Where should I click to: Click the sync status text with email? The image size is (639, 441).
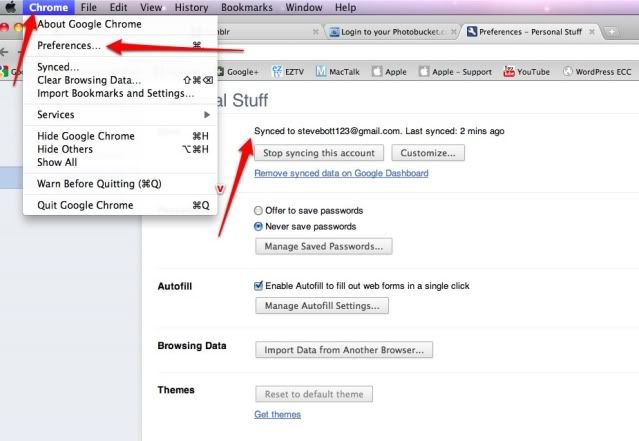tap(379, 131)
